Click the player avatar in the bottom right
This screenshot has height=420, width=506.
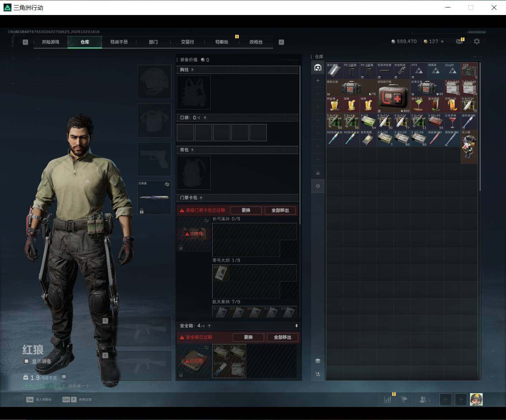coord(476,399)
